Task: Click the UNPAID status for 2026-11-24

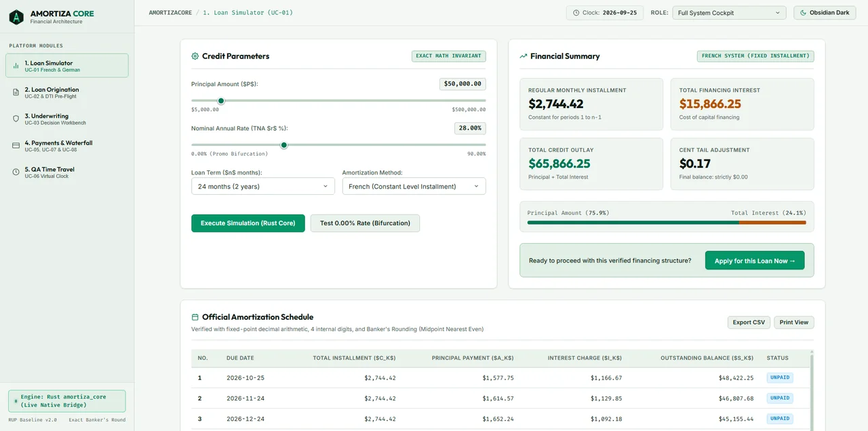Action: coord(780,398)
